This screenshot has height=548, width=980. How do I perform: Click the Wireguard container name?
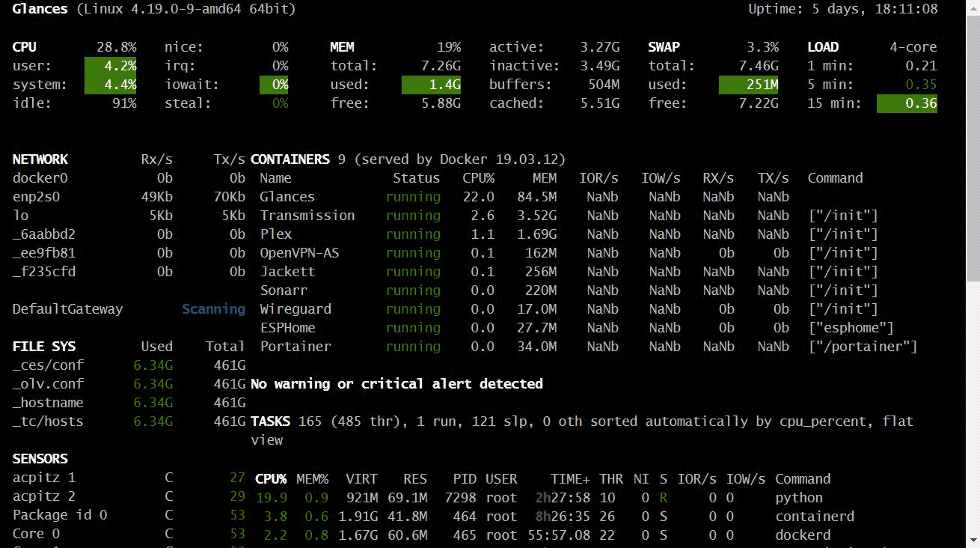pos(295,309)
